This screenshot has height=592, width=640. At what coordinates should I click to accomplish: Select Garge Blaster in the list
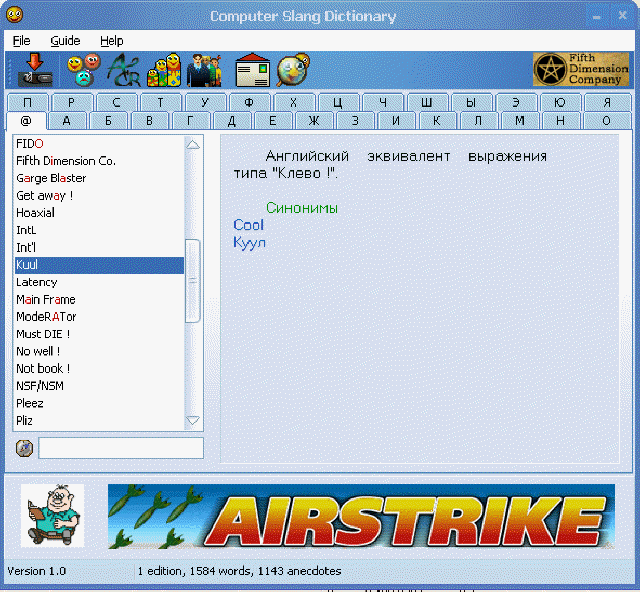(99, 178)
